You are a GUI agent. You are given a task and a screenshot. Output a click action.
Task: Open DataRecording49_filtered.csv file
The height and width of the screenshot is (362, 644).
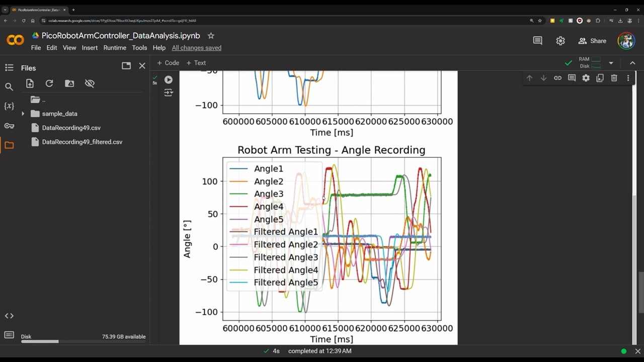click(82, 142)
